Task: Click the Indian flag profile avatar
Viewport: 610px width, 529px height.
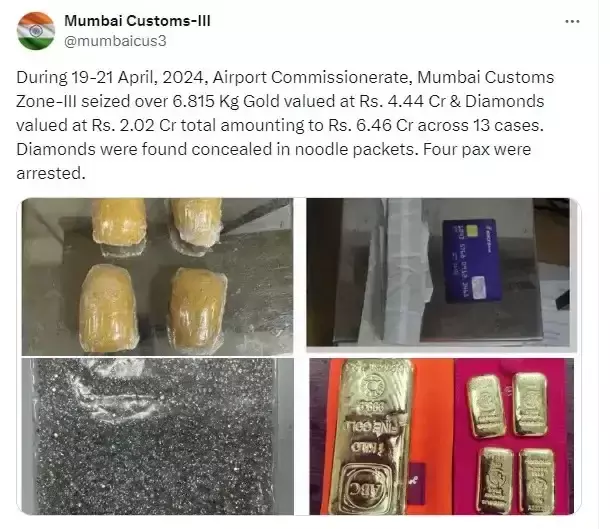Action: click(x=36, y=31)
